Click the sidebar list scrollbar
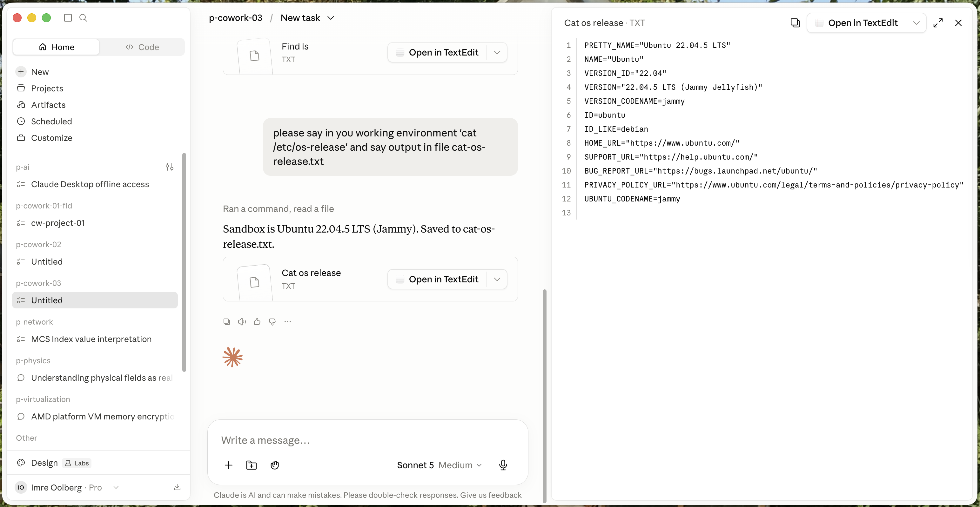Viewport: 980px width, 507px height. click(x=184, y=262)
